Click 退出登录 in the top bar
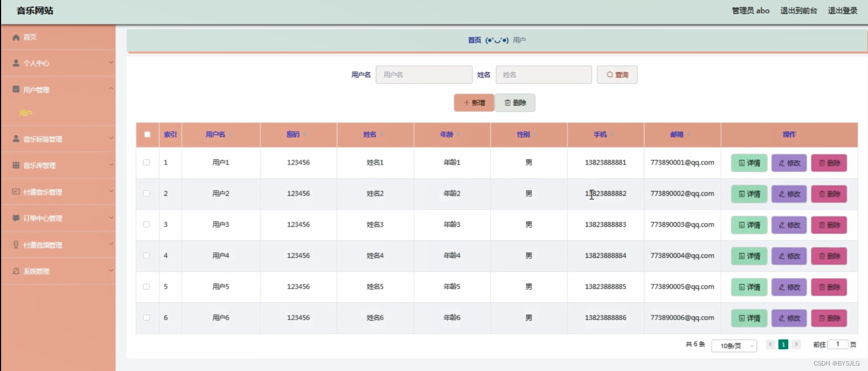The image size is (868, 371). tap(843, 10)
